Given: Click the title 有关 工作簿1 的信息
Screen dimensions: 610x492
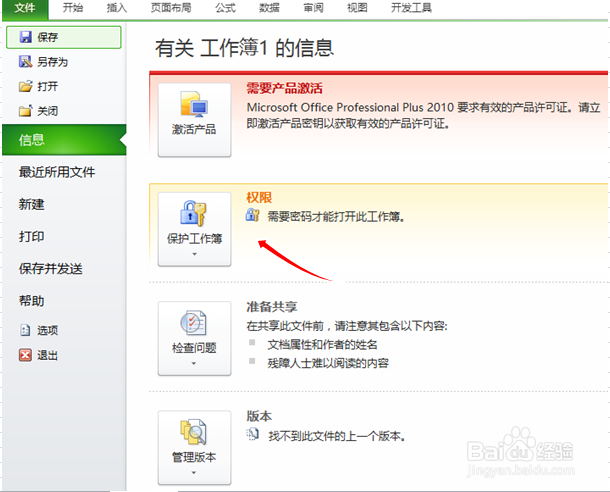Looking at the screenshot, I should point(244,48).
